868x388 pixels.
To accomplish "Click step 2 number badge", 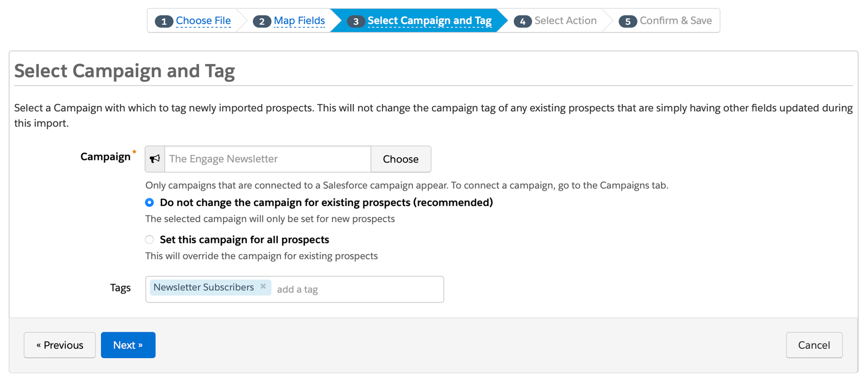I will (261, 21).
